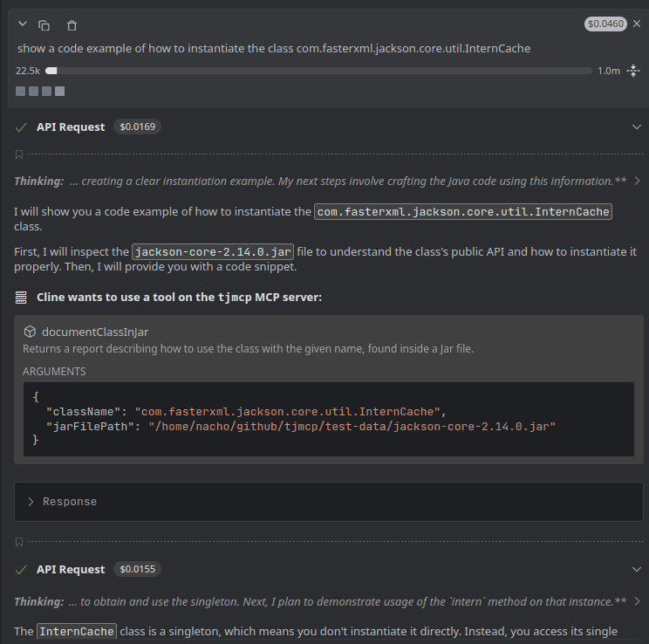Click the context window usage progress bar
Viewport: 649px width, 644px height.
318,71
